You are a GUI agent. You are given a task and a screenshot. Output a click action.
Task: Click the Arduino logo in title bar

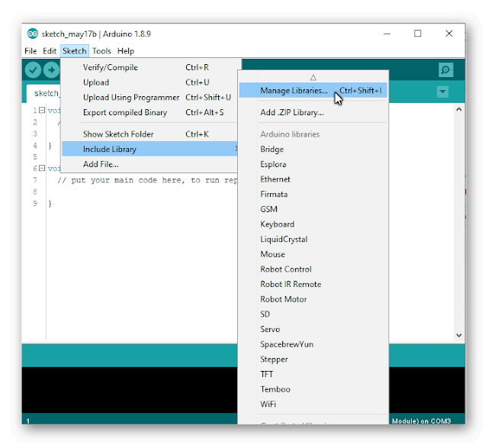coord(32,34)
